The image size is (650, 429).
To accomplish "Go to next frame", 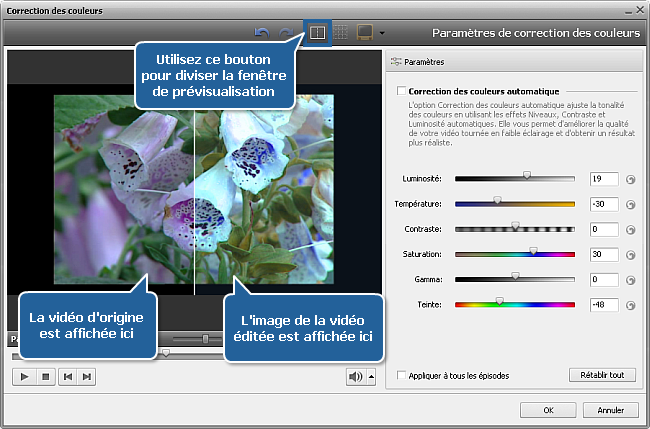I will [x=88, y=376].
